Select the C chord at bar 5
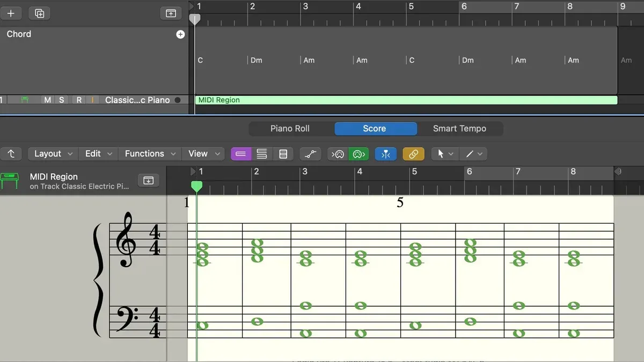644x362 pixels. (412, 60)
